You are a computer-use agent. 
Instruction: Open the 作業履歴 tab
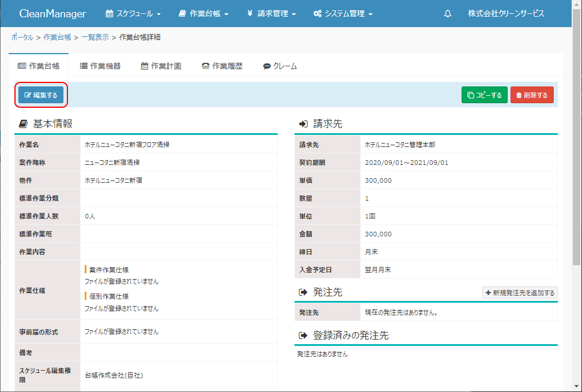[x=222, y=66]
